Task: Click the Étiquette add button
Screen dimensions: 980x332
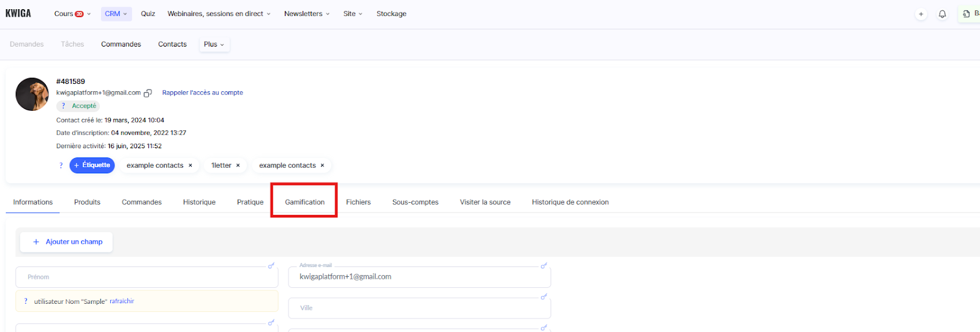Action: [92, 165]
